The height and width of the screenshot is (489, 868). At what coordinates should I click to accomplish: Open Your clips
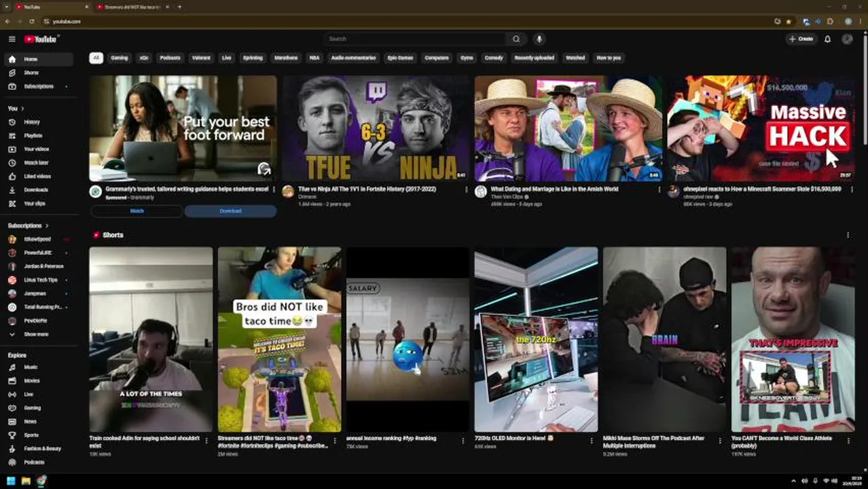tap(39, 204)
